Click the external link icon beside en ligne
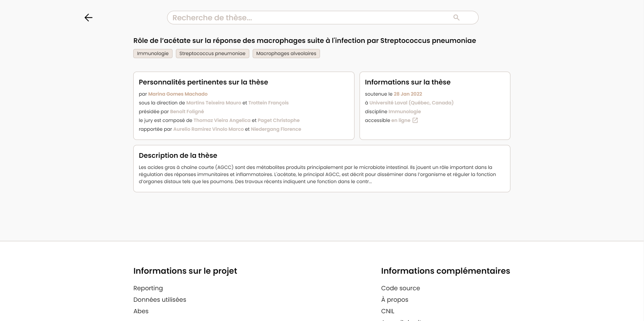 tap(415, 120)
